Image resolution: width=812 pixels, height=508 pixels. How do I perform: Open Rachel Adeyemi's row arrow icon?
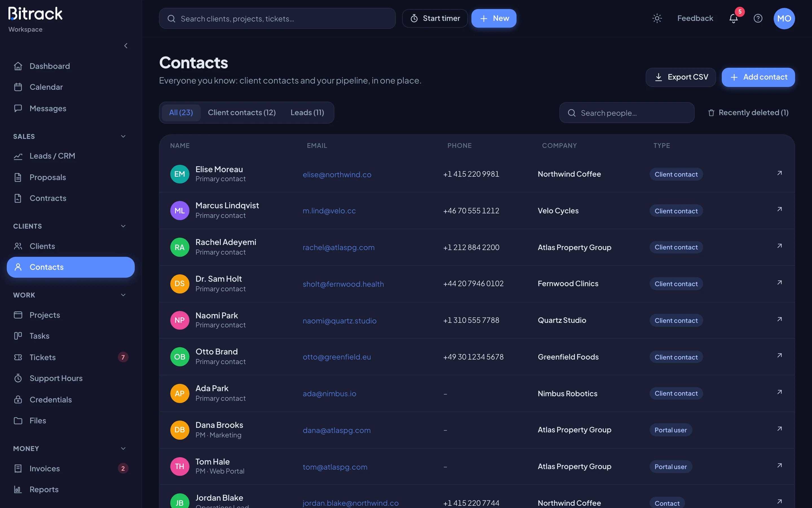780,246
